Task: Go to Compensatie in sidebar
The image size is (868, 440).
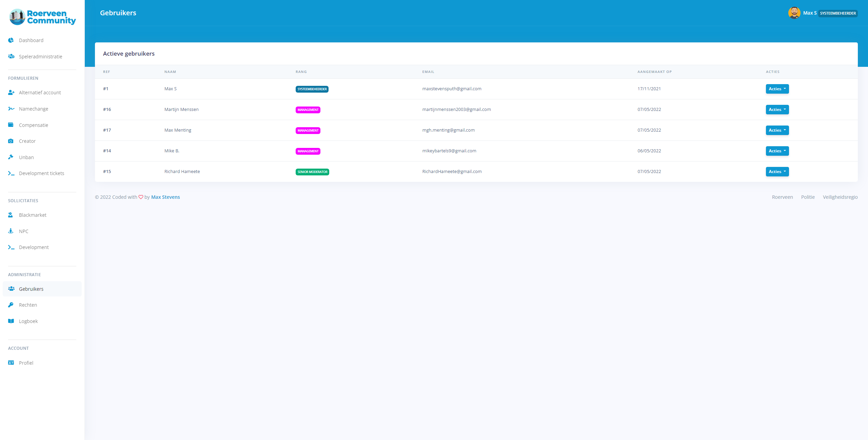Action: (x=33, y=125)
